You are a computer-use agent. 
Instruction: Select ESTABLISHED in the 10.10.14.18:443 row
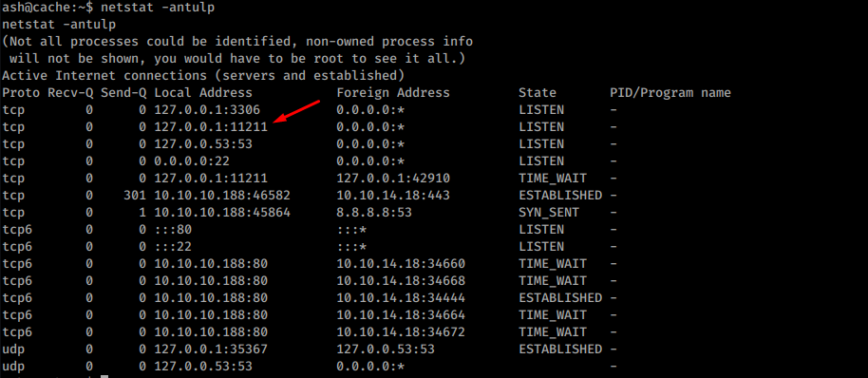point(560,196)
